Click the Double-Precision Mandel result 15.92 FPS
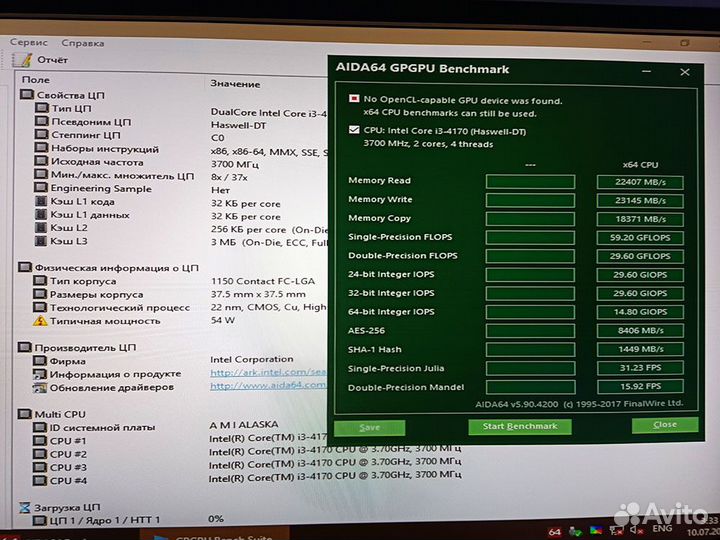The height and width of the screenshot is (540, 720). pos(640,387)
